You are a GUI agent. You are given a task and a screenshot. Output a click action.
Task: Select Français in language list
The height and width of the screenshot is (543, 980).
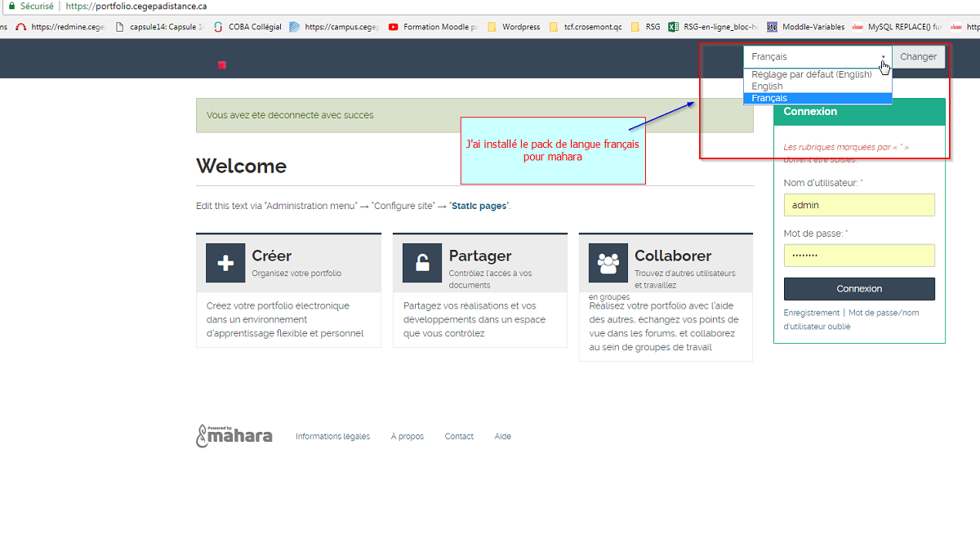coord(769,98)
